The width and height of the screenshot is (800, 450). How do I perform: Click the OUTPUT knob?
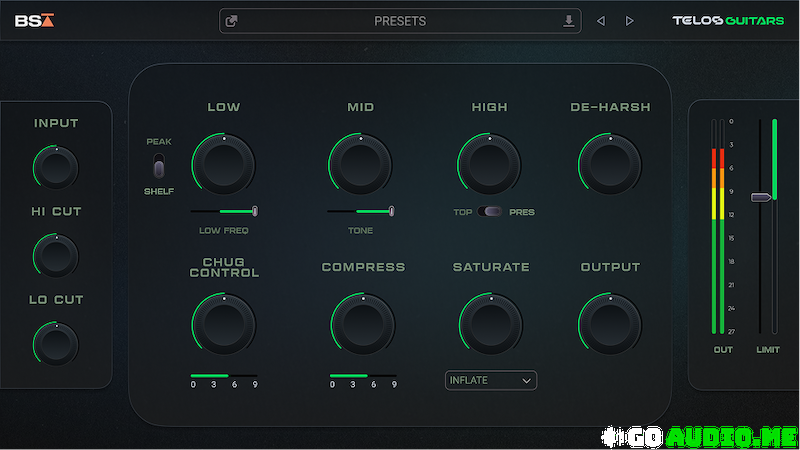coord(610,325)
